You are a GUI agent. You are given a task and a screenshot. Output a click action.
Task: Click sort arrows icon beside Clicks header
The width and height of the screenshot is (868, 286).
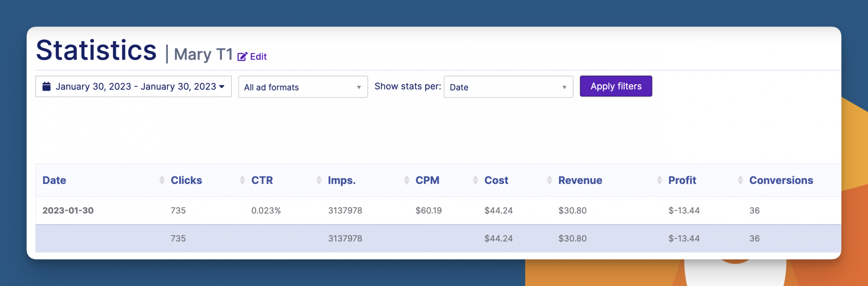coord(243,180)
